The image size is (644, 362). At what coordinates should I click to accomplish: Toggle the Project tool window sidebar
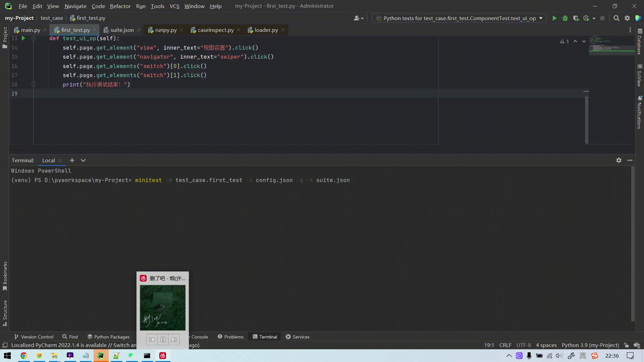[5, 37]
